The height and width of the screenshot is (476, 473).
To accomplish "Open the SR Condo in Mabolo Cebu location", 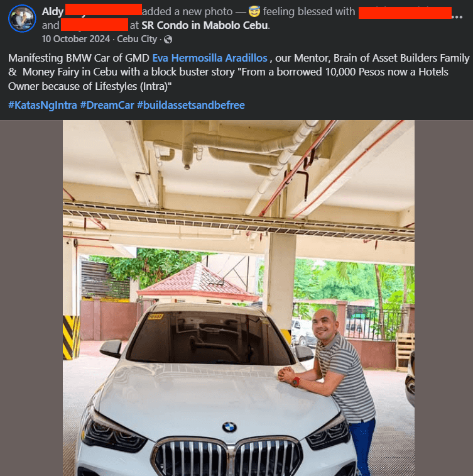I will point(205,25).
